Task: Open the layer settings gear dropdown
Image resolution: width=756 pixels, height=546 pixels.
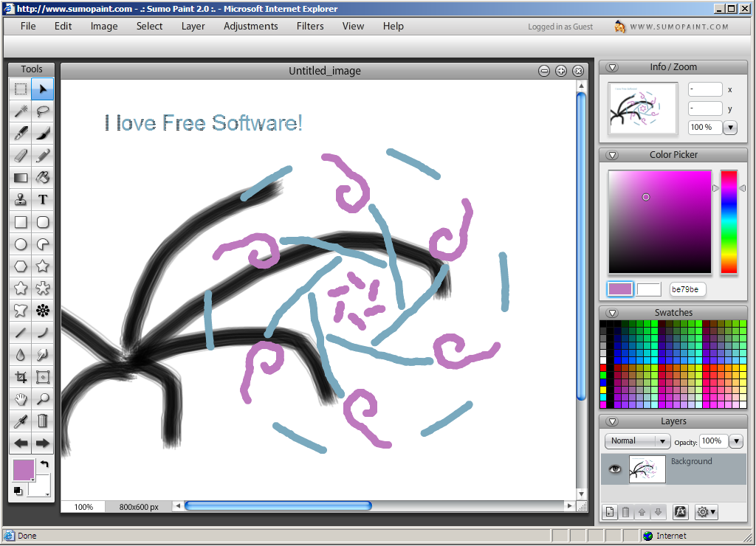Action: click(707, 512)
